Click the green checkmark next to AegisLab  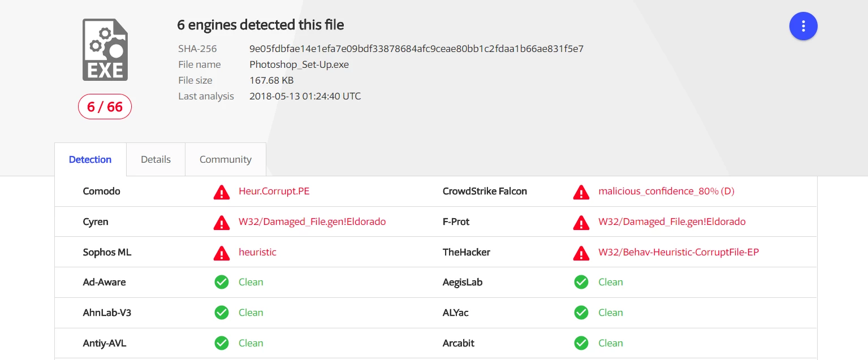581,282
